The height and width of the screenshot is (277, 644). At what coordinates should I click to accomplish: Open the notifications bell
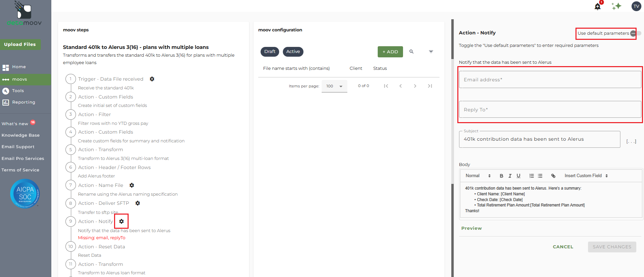pos(598,6)
